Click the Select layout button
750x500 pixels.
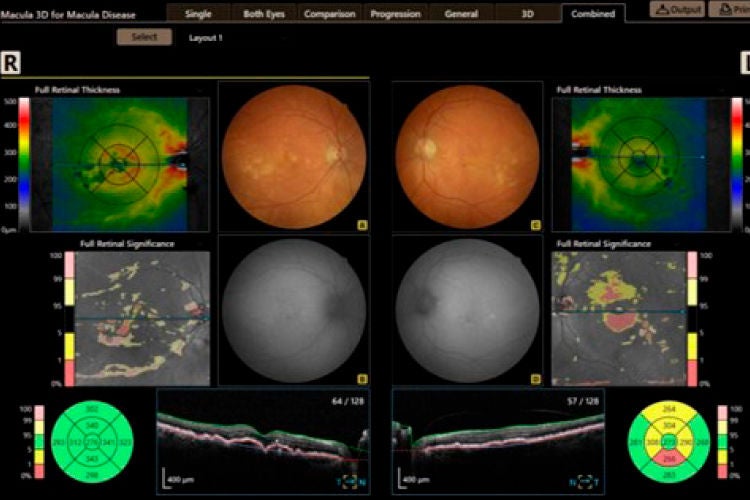coord(144,37)
